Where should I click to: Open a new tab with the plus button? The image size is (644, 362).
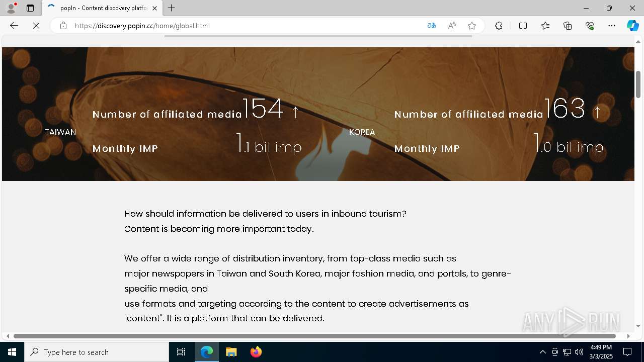(172, 8)
